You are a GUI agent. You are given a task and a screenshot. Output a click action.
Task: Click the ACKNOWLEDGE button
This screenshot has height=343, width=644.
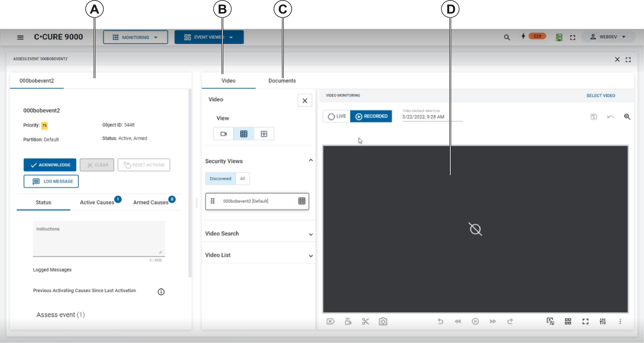pos(50,165)
